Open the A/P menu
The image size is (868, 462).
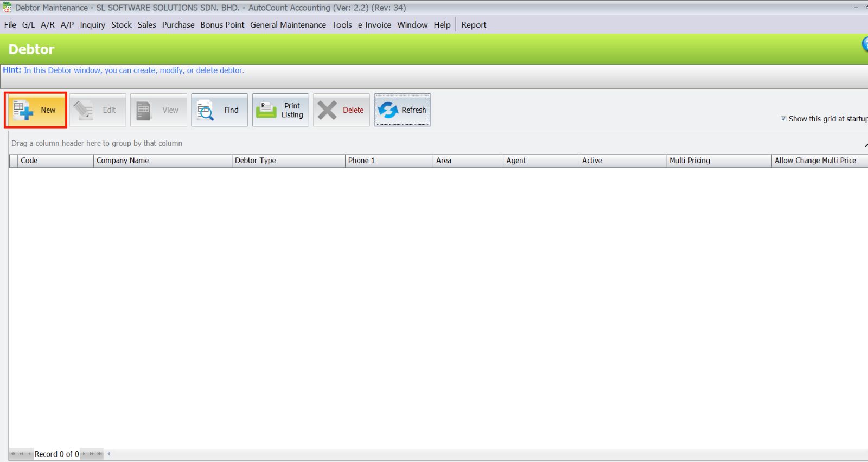67,25
